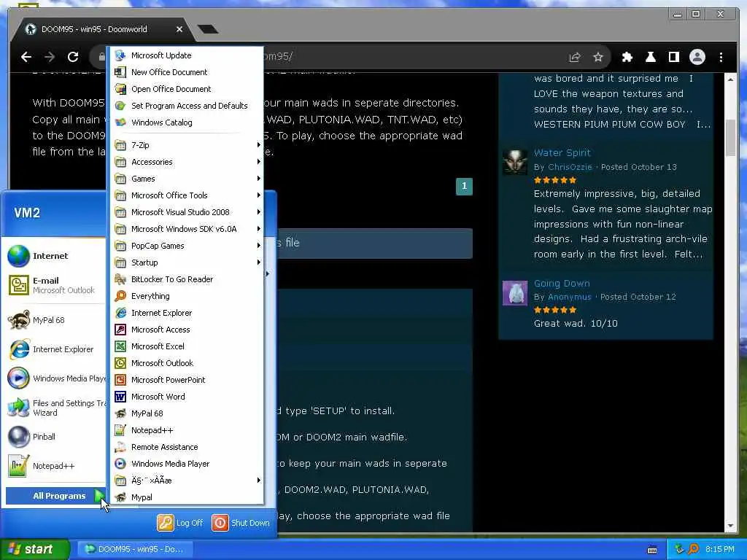The image size is (747, 560).
Task: Click the Everything search tray icon
Action: (693, 550)
